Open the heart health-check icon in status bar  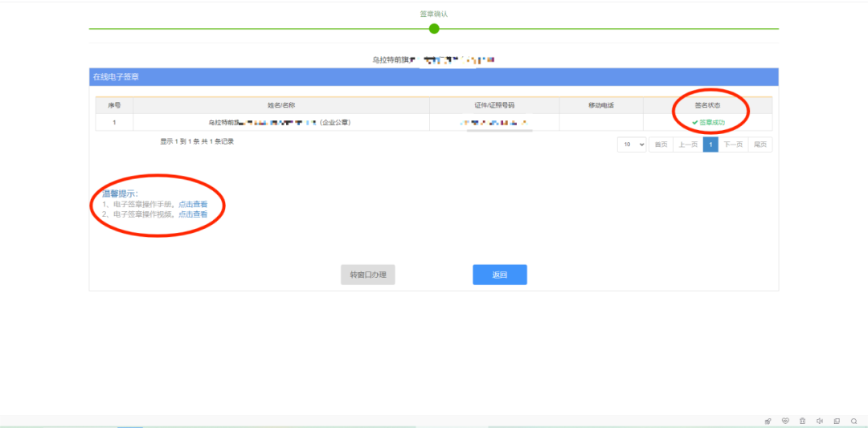coord(785,422)
